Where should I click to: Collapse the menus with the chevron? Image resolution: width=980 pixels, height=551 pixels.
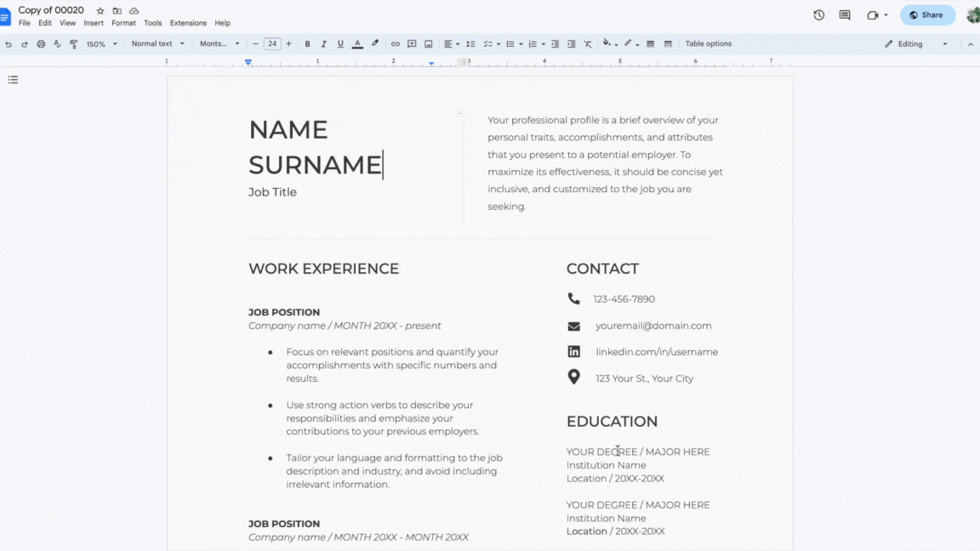[970, 43]
